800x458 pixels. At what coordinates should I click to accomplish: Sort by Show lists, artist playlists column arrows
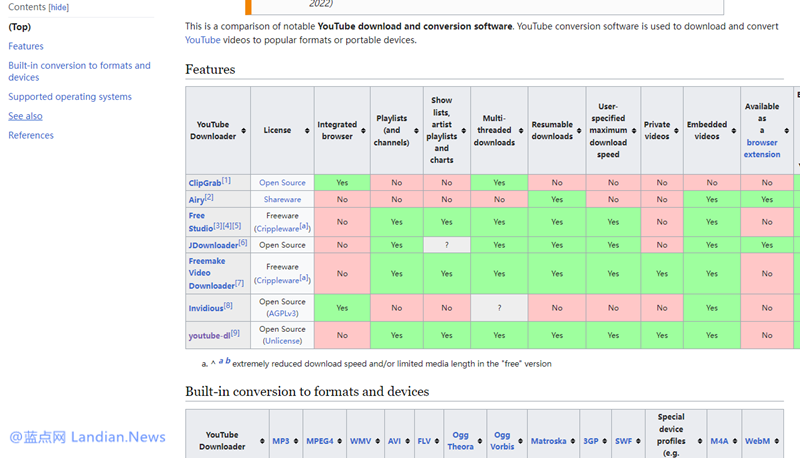click(x=463, y=131)
